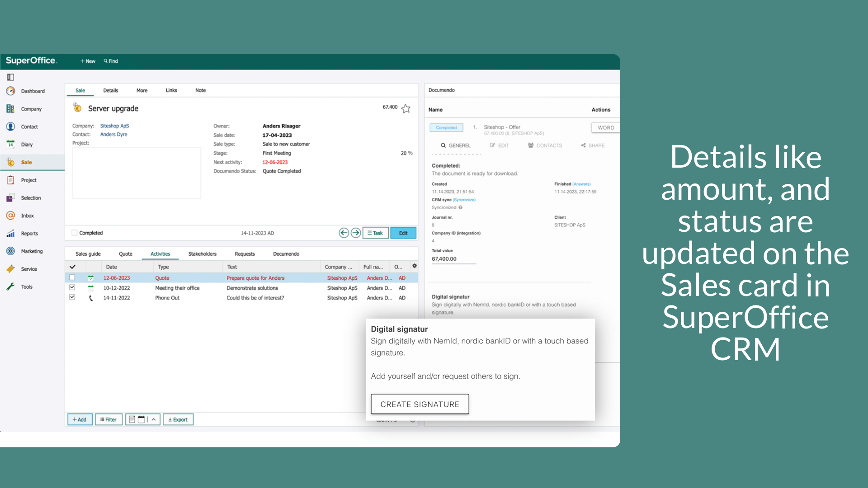
Task: Uncheck the 10-12-2022 Meeting activity checkbox
Action: (72, 288)
